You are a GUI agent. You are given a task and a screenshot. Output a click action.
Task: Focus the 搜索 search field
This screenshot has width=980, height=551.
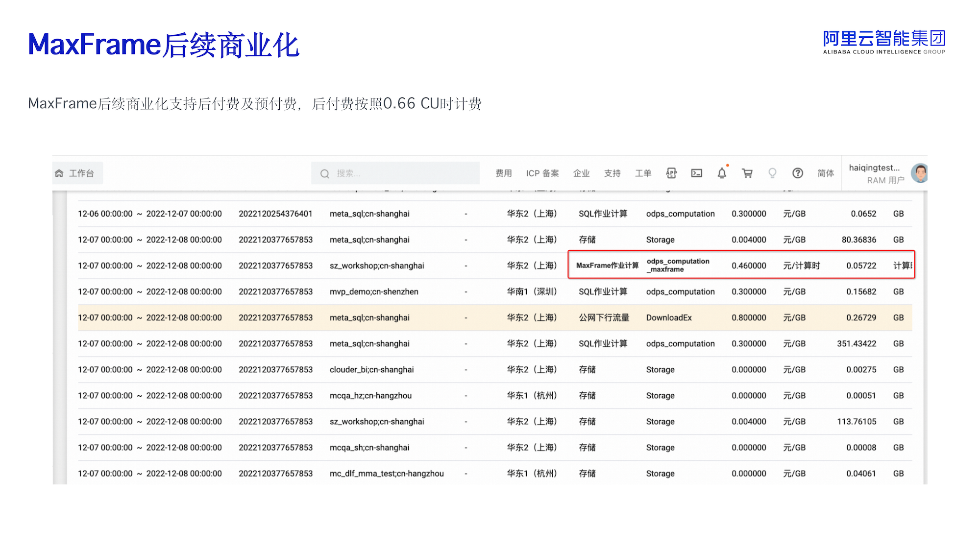point(395,173)
